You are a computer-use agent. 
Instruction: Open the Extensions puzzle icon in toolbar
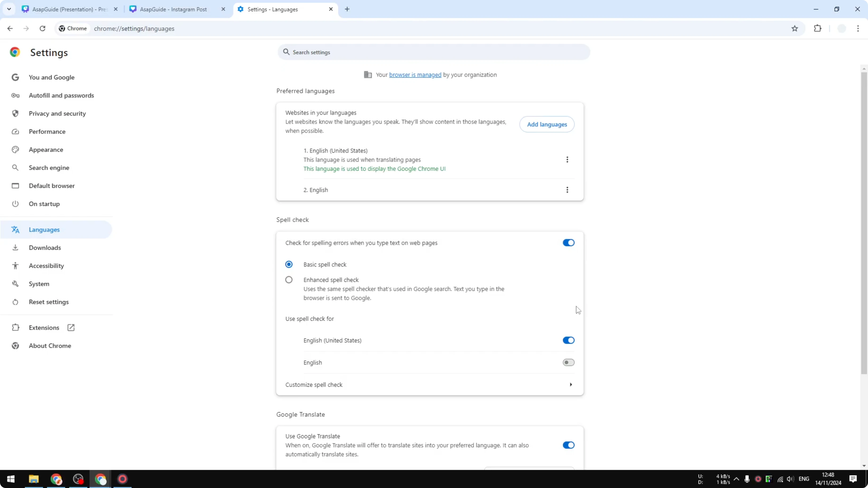tap(818, 29)
